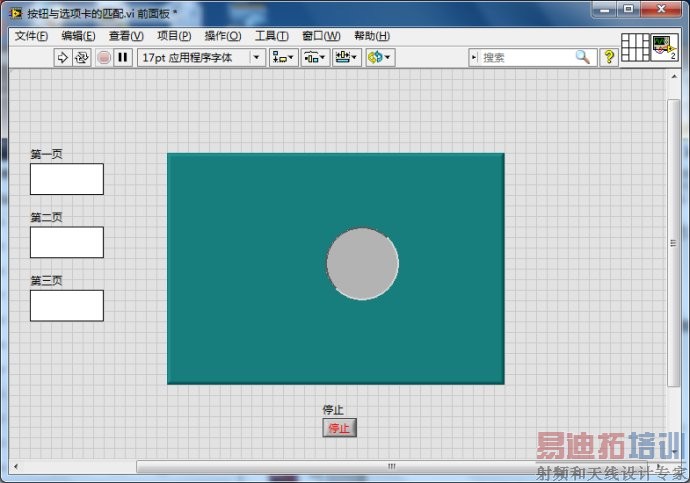This screenshot has height=483, width=690.
Task: Open the 工具(T) menu
Action: (271, 36)
